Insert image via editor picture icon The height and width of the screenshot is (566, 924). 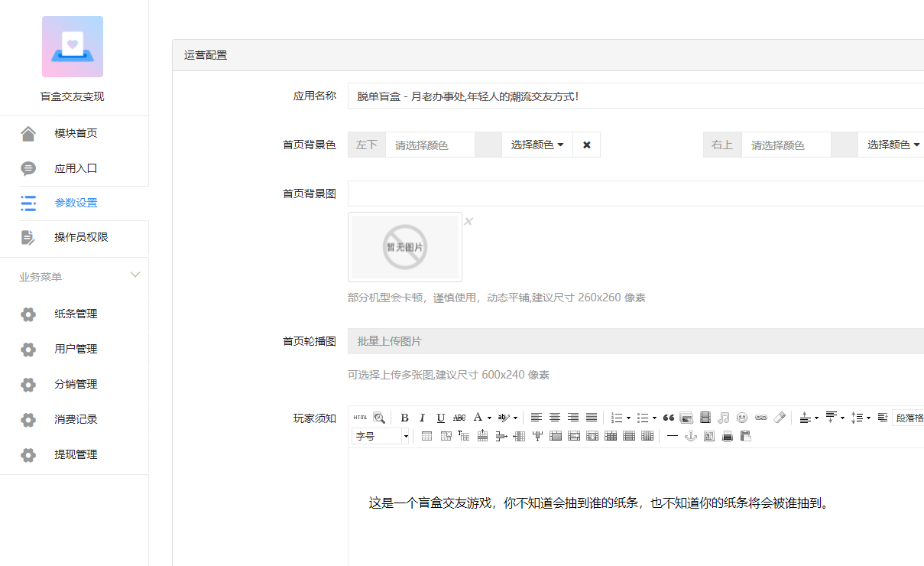(x=686, y=418)
